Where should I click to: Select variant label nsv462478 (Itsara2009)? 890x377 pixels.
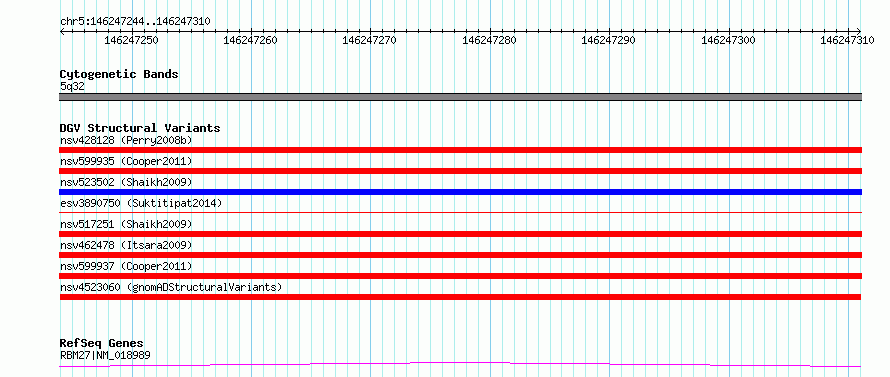coord(126,245)
